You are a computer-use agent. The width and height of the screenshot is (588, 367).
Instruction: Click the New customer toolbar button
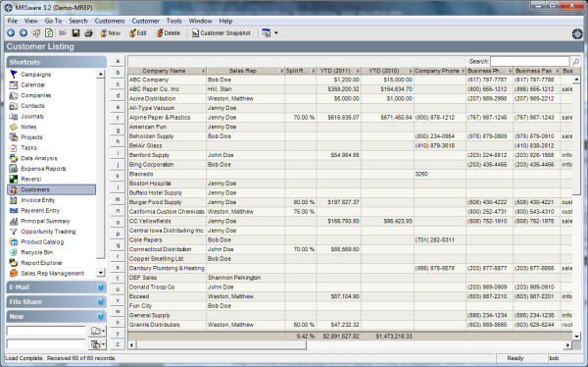(x=110, y=33)
